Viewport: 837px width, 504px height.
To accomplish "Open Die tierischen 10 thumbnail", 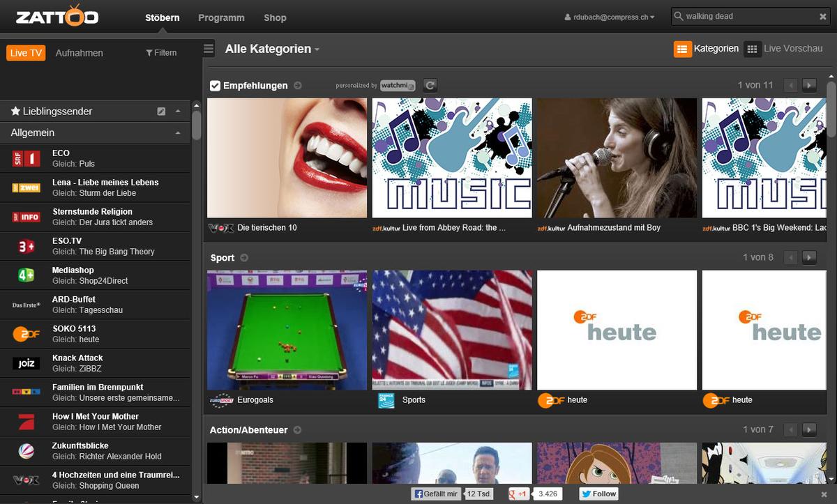I will pos(287,158).
